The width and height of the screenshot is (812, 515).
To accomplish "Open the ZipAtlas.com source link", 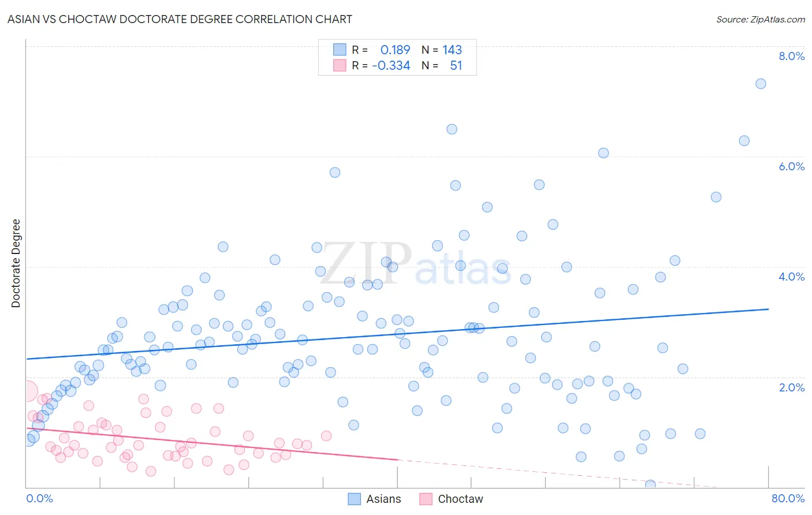I will click(x=761, y=19).
